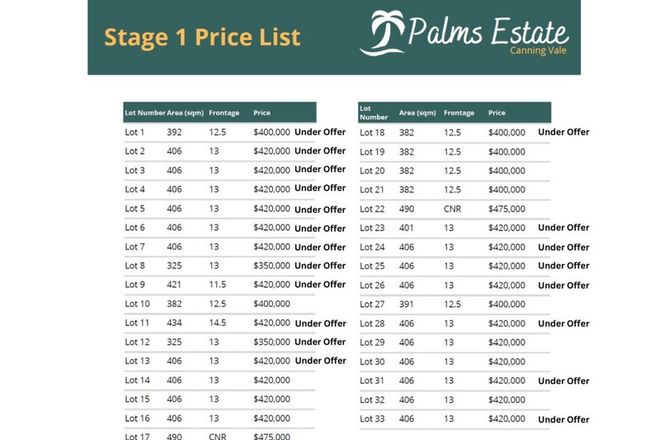Select the Lot 1 row label
This screenshot has height=440, width=660.
coord(135,132)
